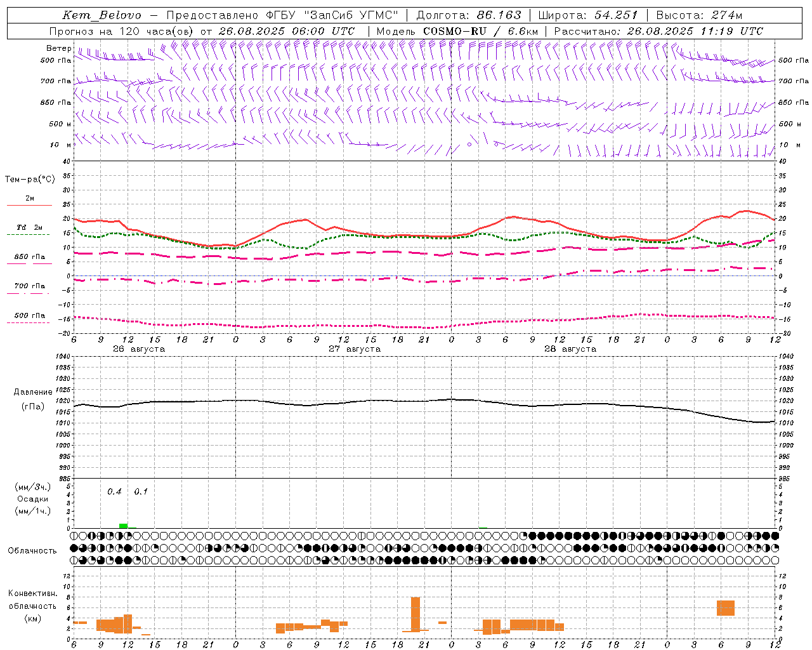This screenshot has height=650, width=812.
Task: Click the '850 гПа' temperature legend entry
Action: coord(30,257)
